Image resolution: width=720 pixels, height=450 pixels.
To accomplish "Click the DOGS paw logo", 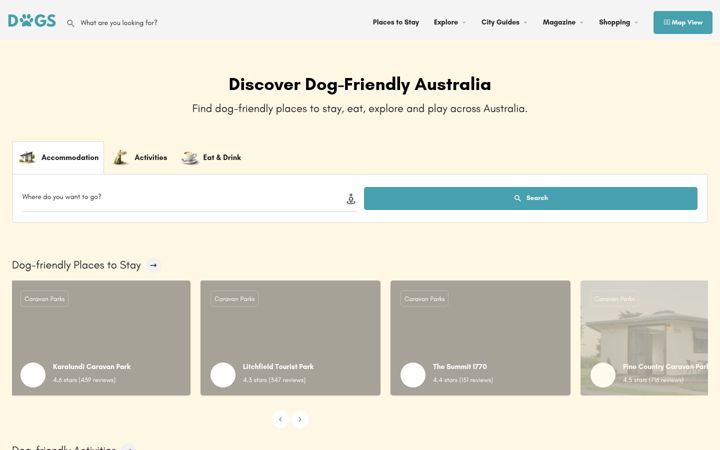I will tap(32, 21).
